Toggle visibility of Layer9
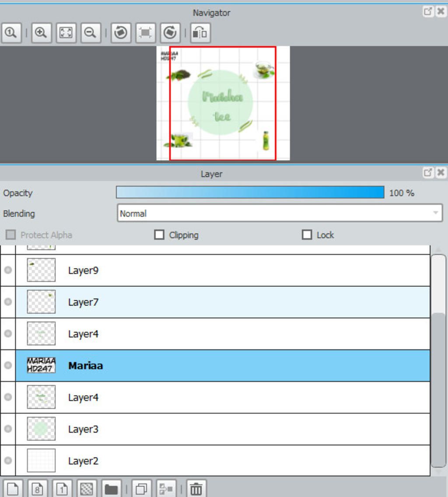 (8, 270)
